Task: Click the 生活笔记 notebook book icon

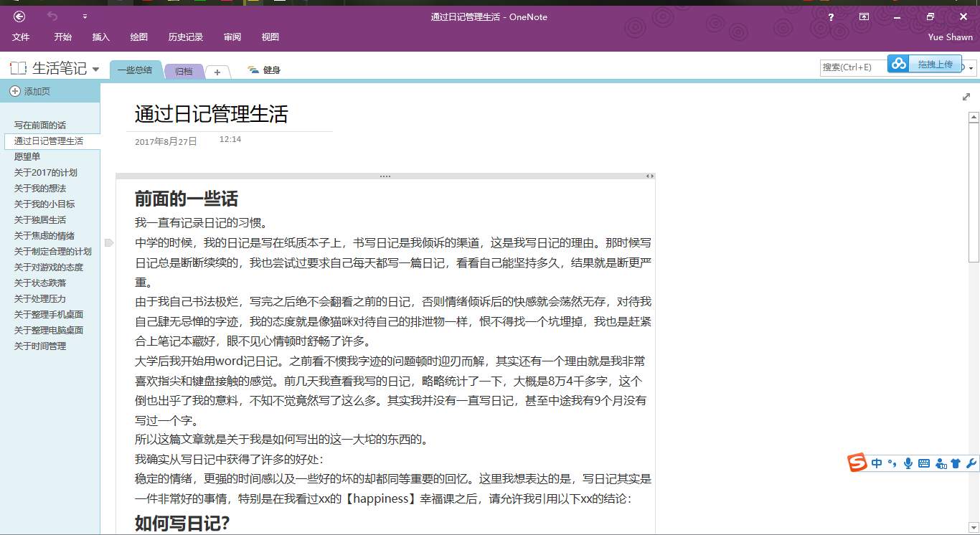Action: click(18, 69)
